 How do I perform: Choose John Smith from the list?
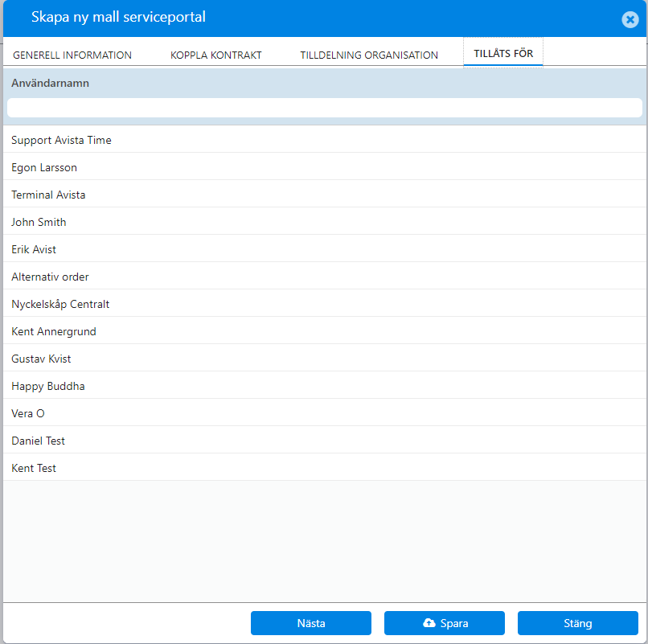pos(325,222)
